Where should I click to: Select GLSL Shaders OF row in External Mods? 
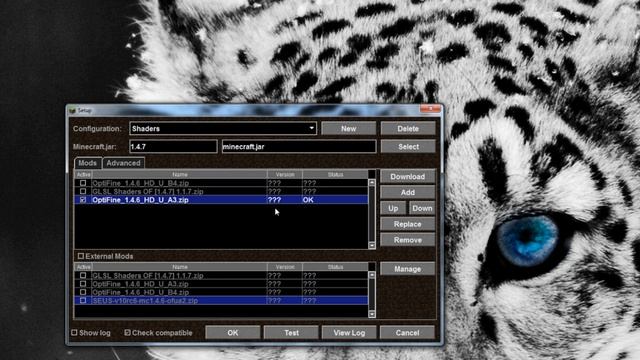221,275
